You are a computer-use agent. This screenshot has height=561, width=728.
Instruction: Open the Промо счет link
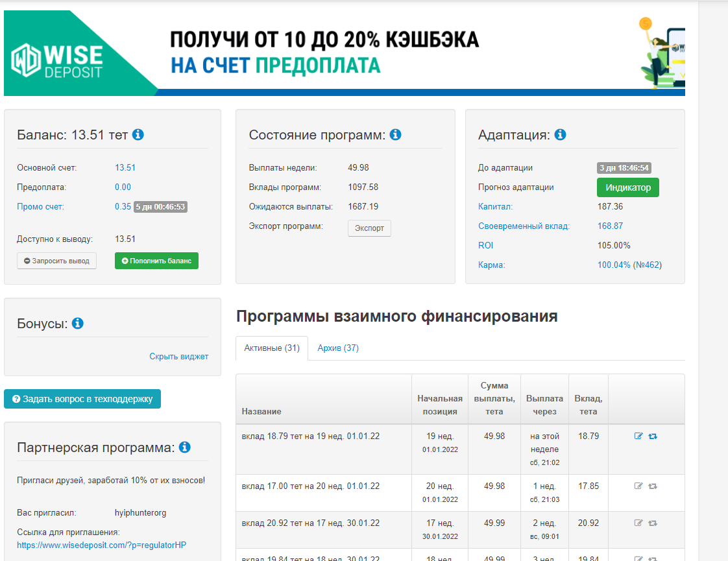40,207
